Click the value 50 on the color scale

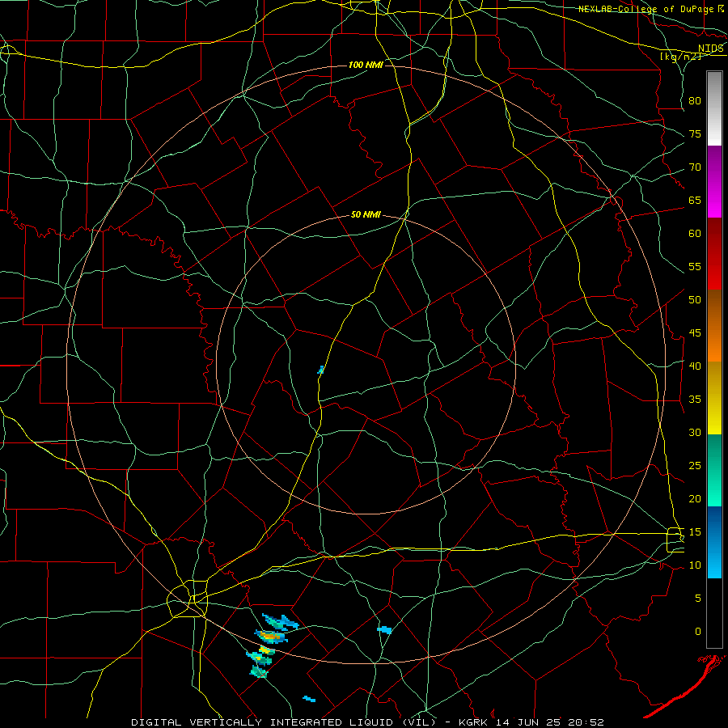[695, 300]
